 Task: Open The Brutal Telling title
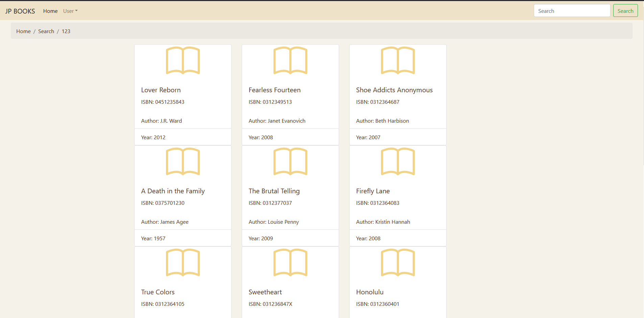pyautogui.click(x=274, y=191)
